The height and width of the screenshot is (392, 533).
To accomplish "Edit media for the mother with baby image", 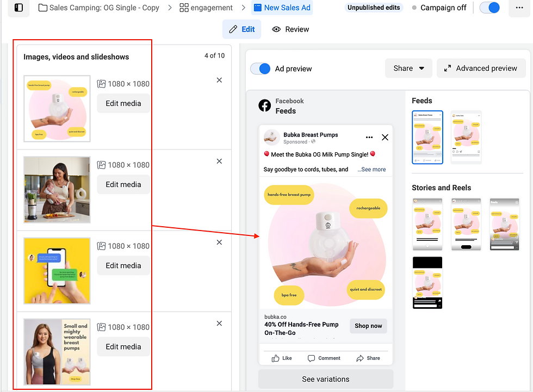I will (123, 184).
